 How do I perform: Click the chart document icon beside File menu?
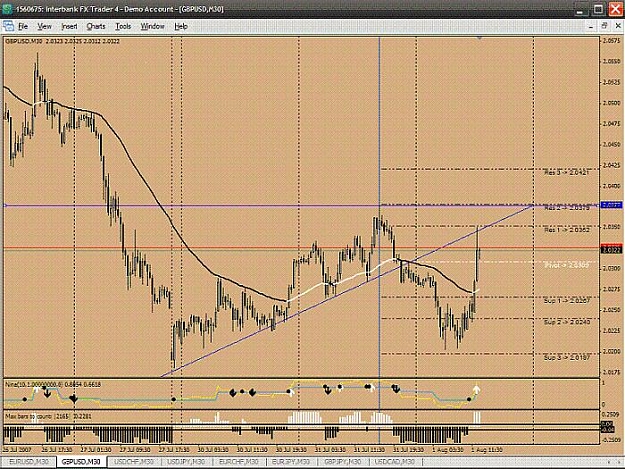point(8,26)
